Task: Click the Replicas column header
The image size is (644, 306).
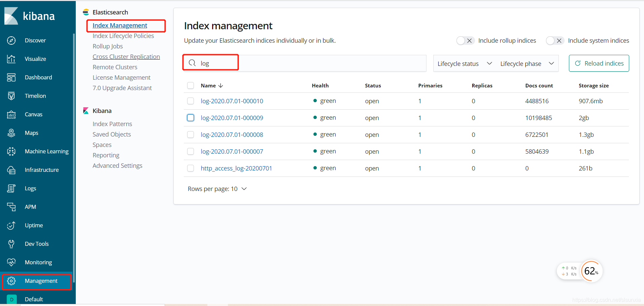Action: tap(482, 85)
